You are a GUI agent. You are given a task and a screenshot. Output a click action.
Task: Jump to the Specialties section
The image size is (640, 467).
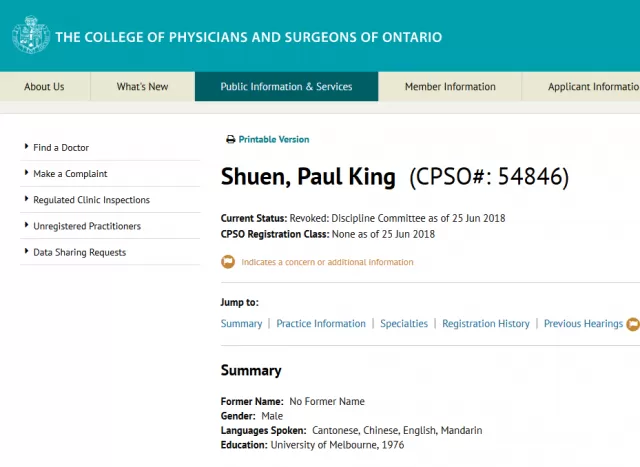(x=404, y=324)
